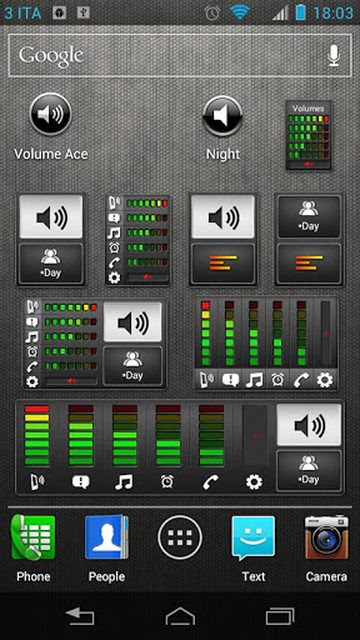Viewport: 360px width, 640px height.
Task: Select +Day profile button in top-right widget
Action: (309, 217)
